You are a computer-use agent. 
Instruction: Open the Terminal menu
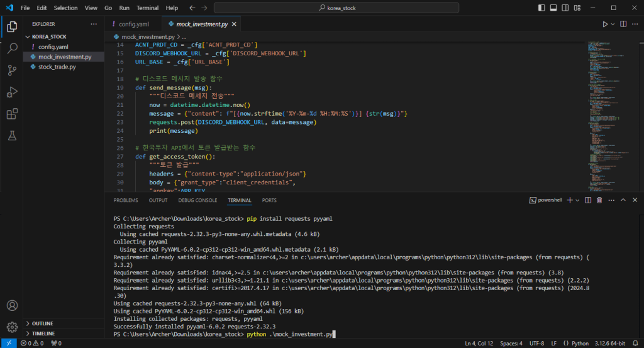coord(147,8)
